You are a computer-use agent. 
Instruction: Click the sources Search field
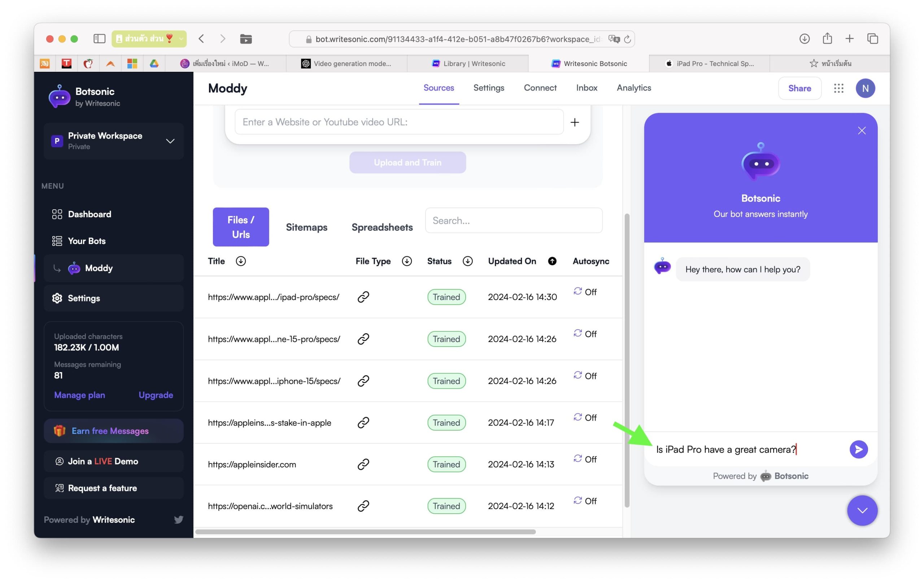[513, 220]
